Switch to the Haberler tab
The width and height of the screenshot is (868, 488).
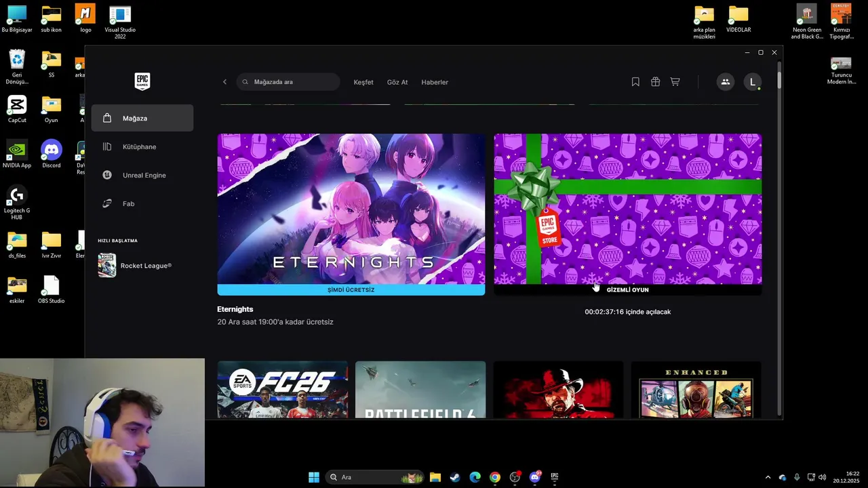point(435,82)
